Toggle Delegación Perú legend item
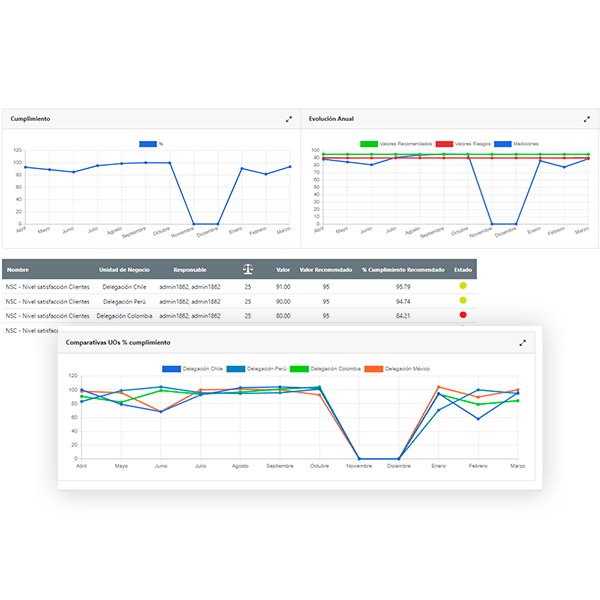600x600 pixels. click(x=264, y=369)
